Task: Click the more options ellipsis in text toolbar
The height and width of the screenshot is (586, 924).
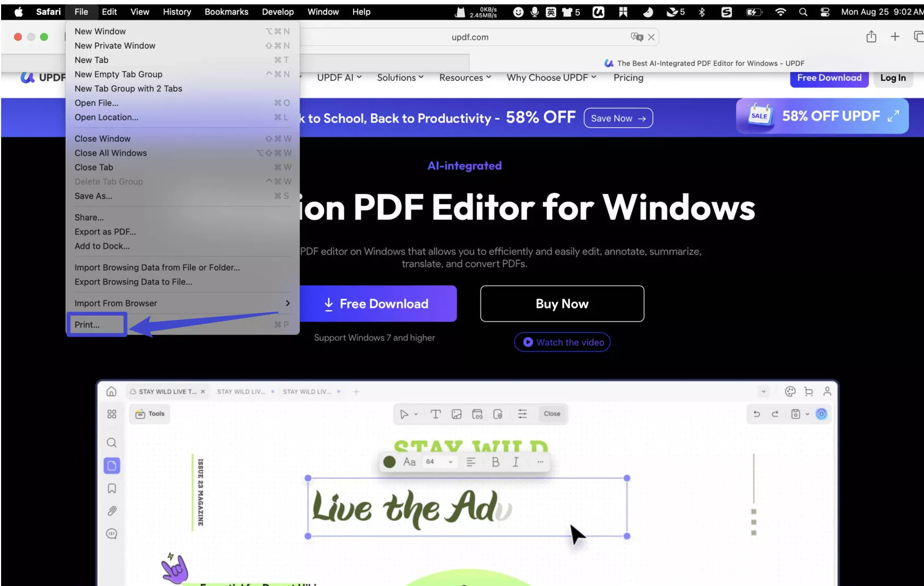Action: (x=540, y=462)
